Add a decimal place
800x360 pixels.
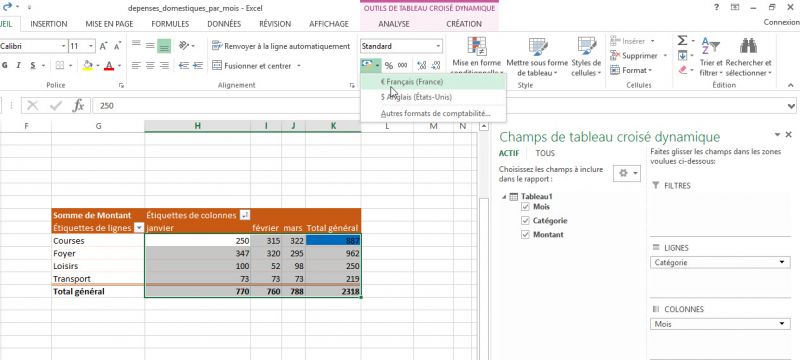tap(421, 65)
